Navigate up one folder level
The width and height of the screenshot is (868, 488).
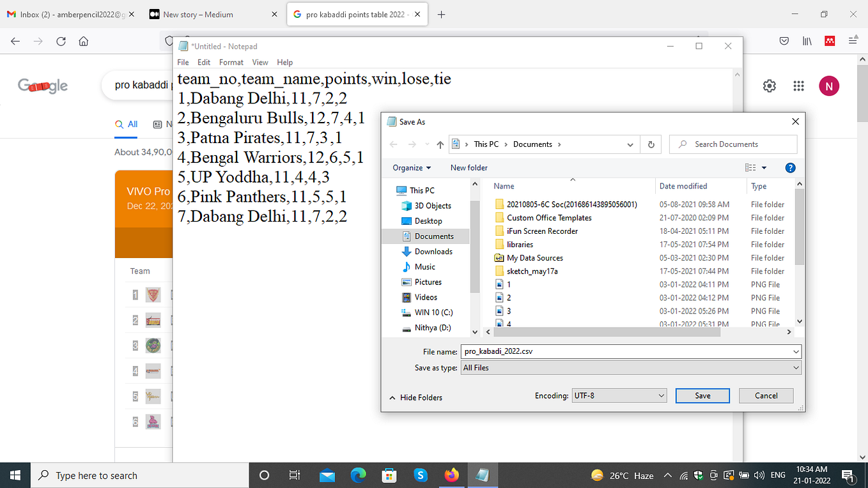[439, 144]
